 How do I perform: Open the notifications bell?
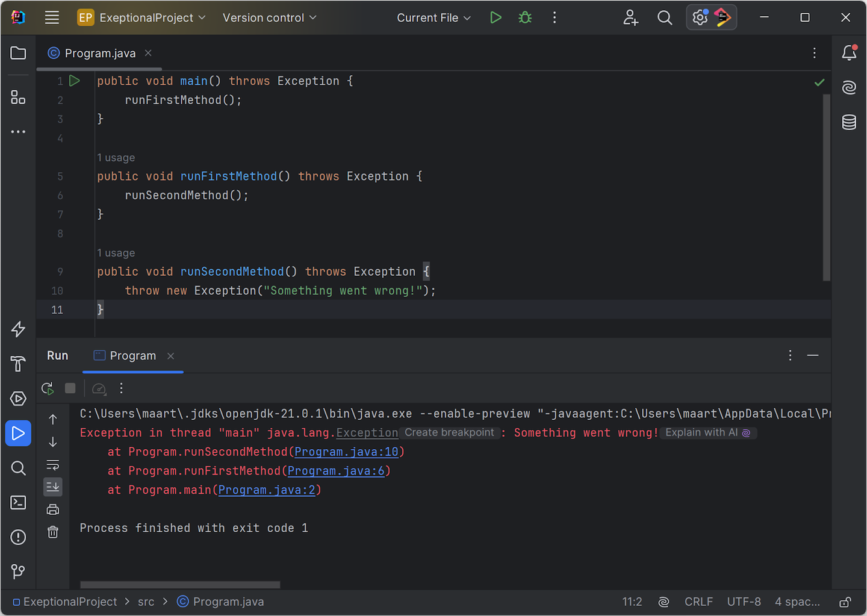[x=849, y=53]
